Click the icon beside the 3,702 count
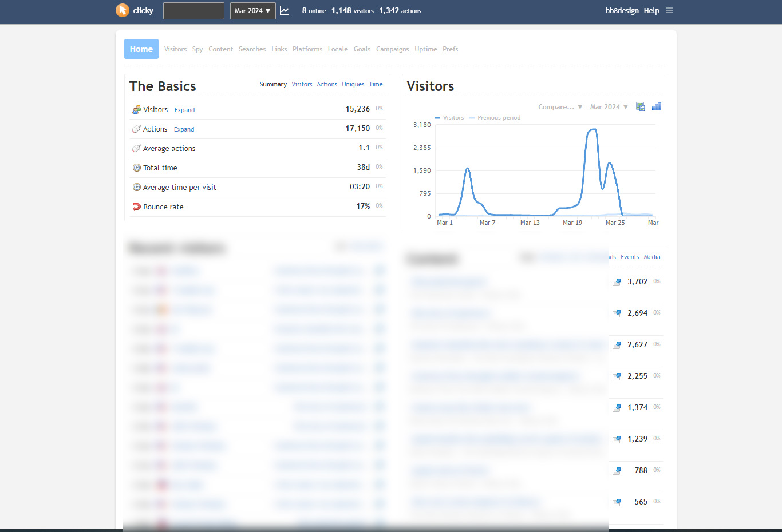The width and height of the screenshot is (782, 532). pyautogui.click(x=617, y=282)
